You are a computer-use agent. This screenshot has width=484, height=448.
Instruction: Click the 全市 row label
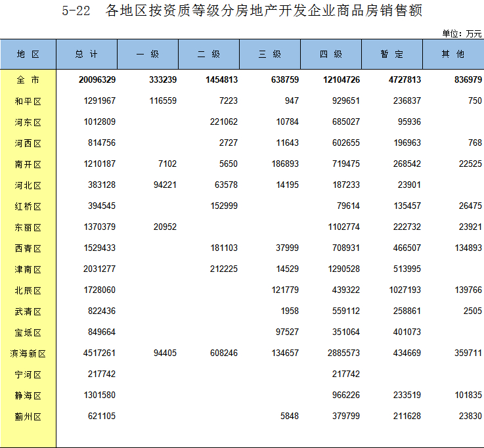coord(28,80)
